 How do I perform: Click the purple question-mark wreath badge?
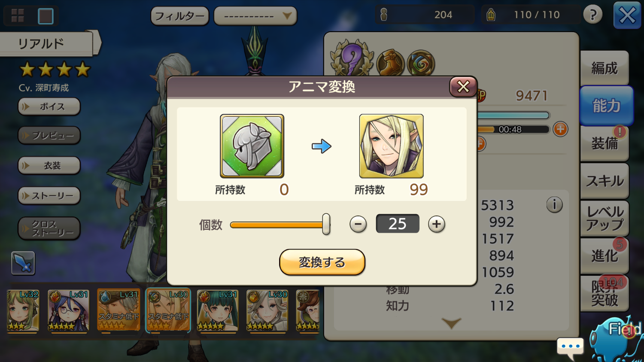coord(352,58)
